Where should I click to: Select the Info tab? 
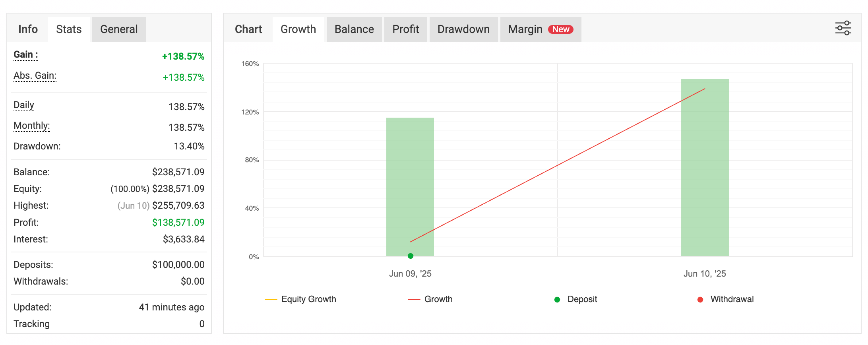pos(28,29)
